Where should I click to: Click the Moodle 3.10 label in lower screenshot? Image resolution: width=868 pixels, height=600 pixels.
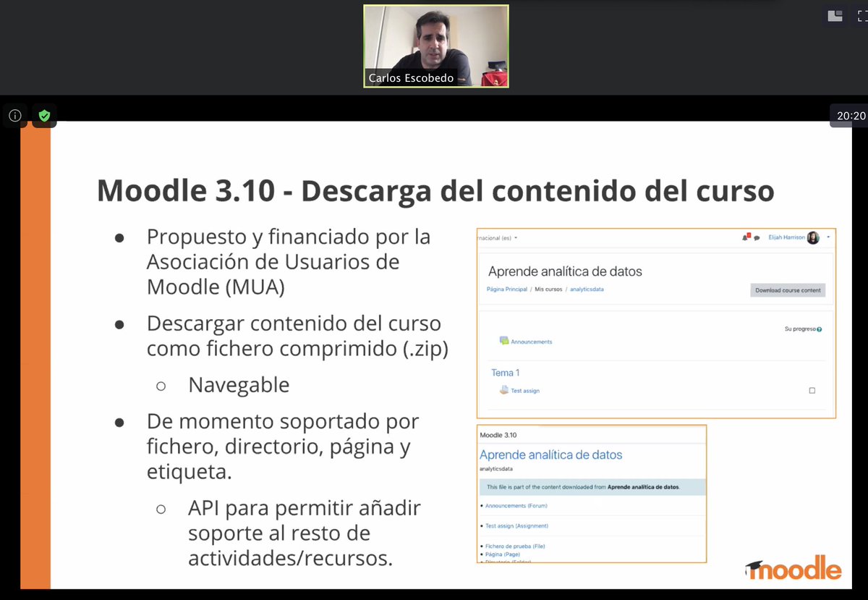pos(499,435)
